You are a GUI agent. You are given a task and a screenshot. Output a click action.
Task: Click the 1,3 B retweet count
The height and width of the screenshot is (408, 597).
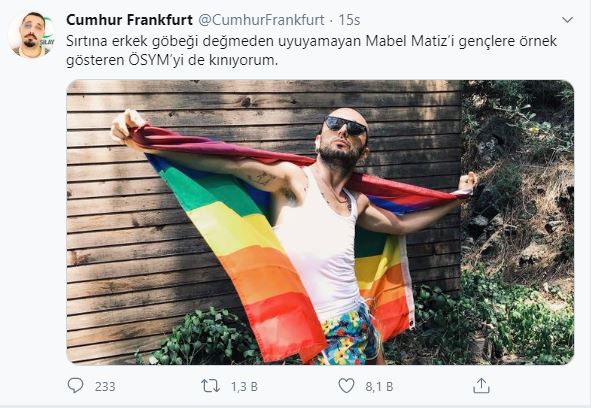pyautogui.click(x=244, y=387)
